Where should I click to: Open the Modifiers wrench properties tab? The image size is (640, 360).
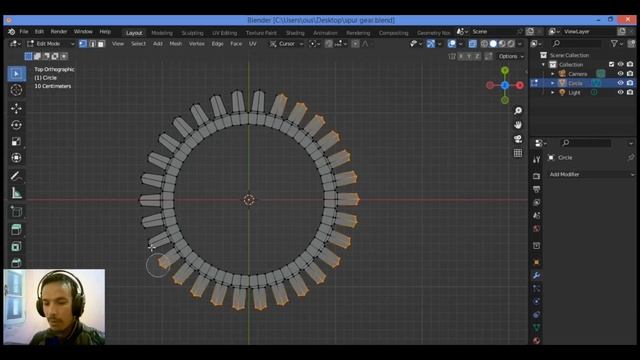(536, 276)
